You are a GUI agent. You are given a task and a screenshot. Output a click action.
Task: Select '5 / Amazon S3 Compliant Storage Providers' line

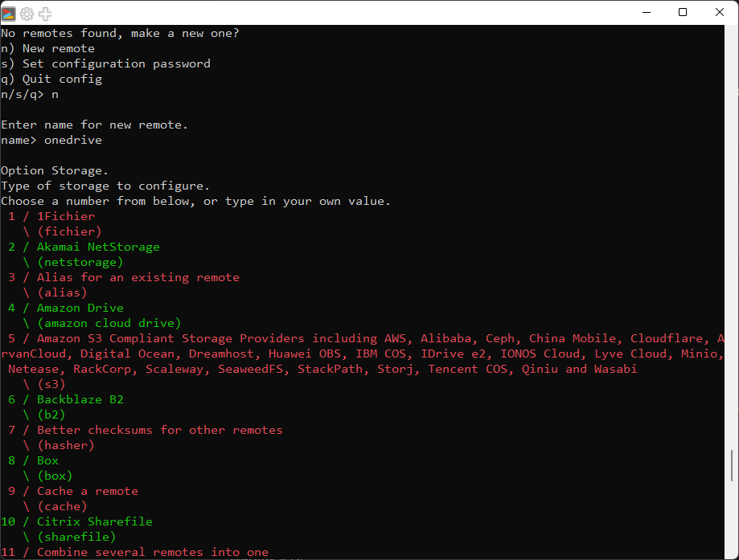(366, 338)
